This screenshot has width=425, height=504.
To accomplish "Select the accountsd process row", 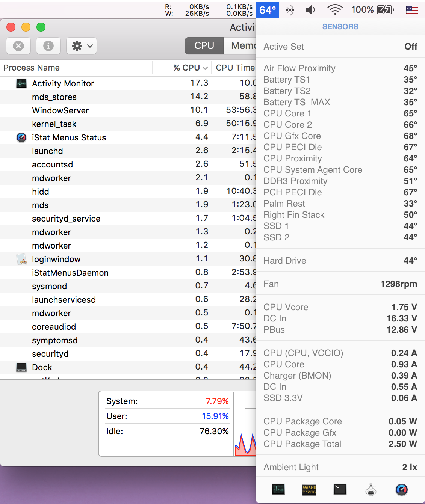I will [128, 164].
